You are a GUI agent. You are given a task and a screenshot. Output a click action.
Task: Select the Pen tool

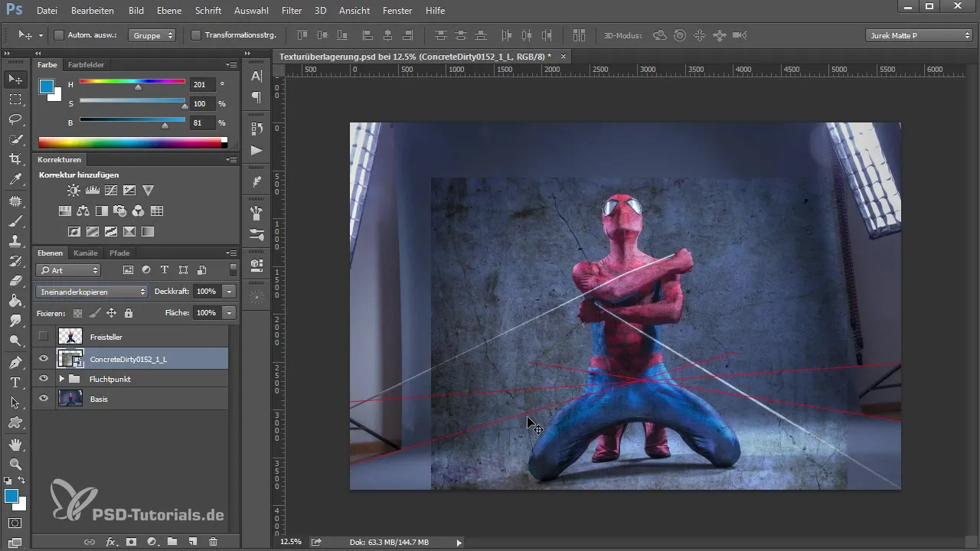15,362
